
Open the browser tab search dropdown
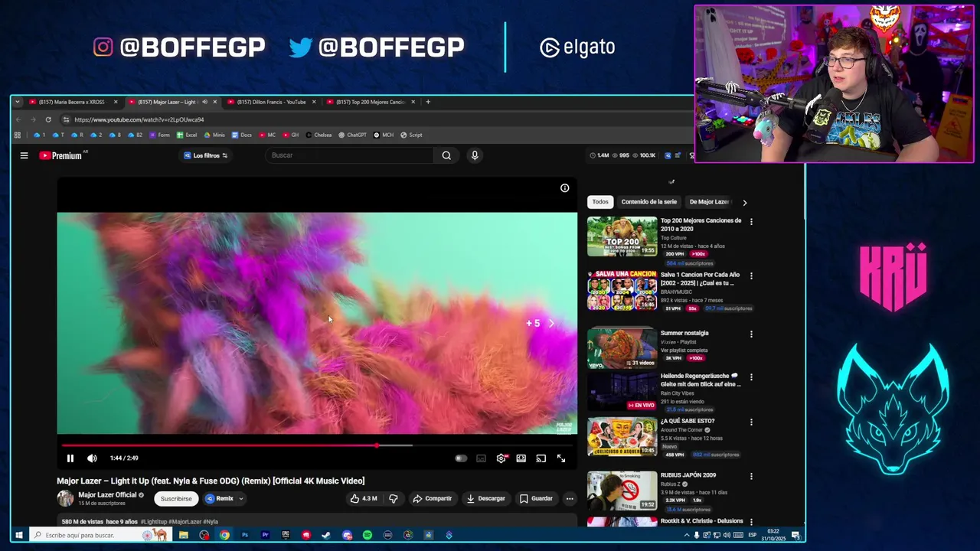coord(17,102)
